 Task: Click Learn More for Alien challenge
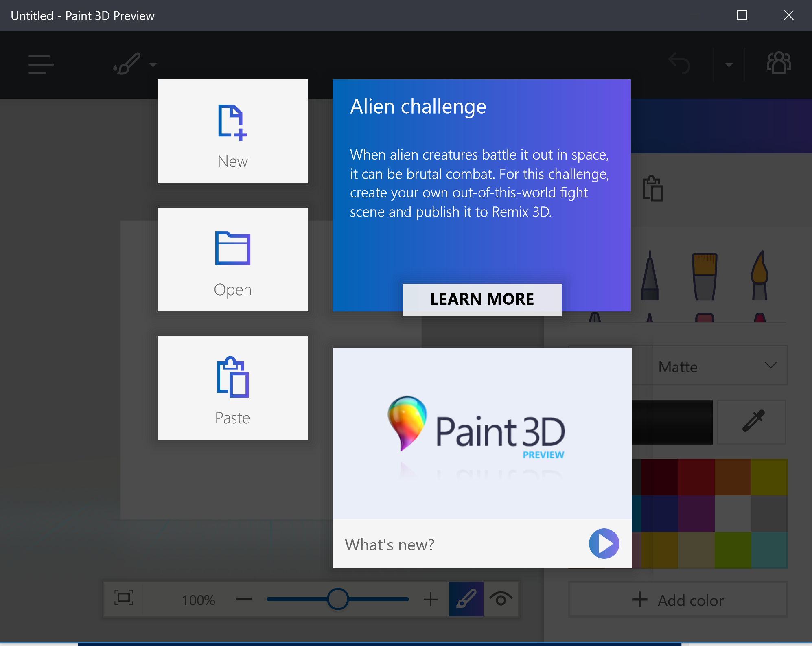click(x=482, y=299)
